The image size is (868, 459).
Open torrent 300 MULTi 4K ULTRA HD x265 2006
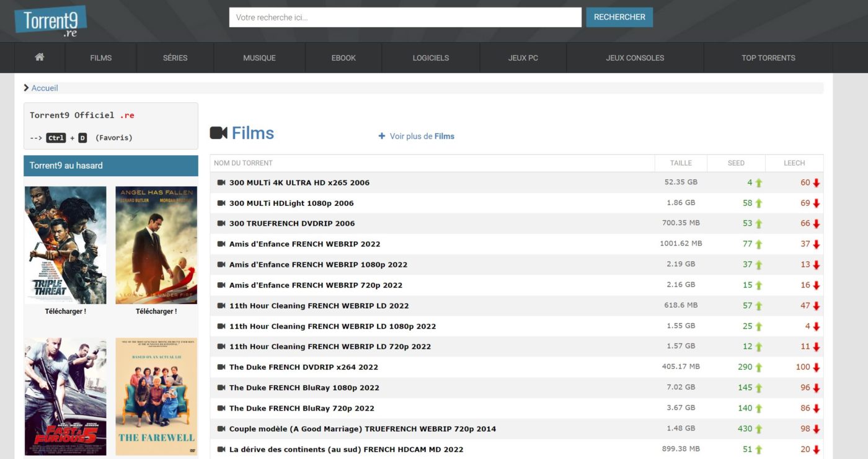(x=299, y=183)
